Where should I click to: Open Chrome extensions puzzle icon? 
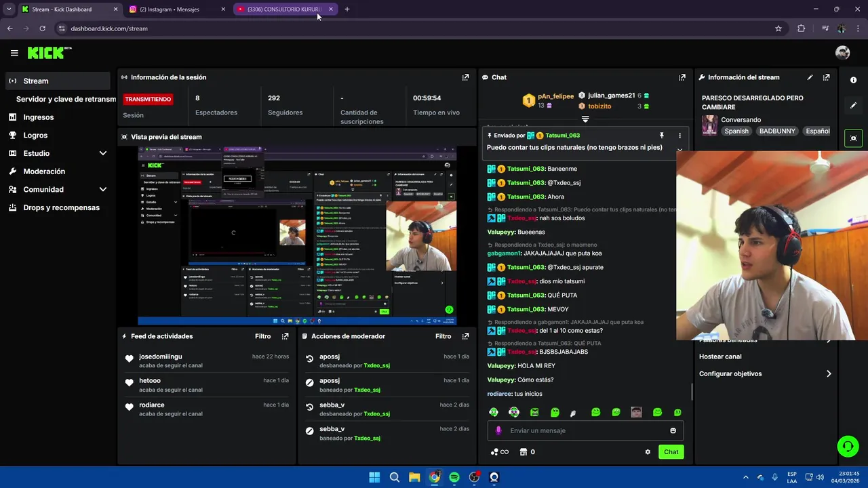tap(802, 28)
